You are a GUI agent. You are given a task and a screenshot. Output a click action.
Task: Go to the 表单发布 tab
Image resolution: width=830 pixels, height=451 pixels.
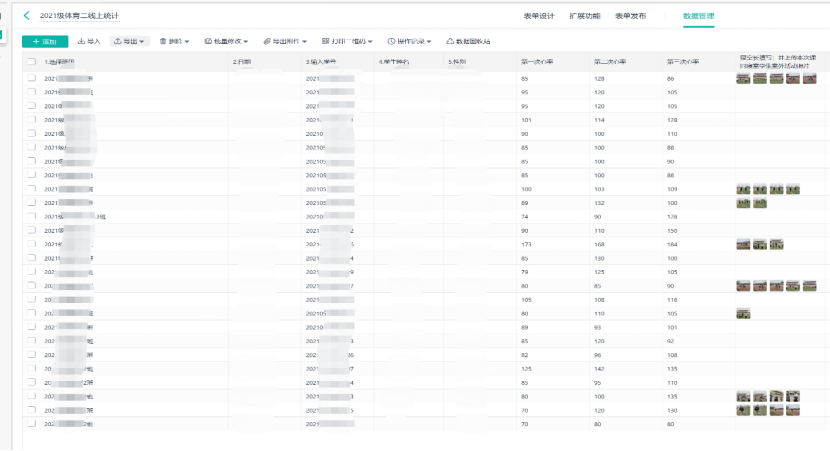(x=630, y=16)
